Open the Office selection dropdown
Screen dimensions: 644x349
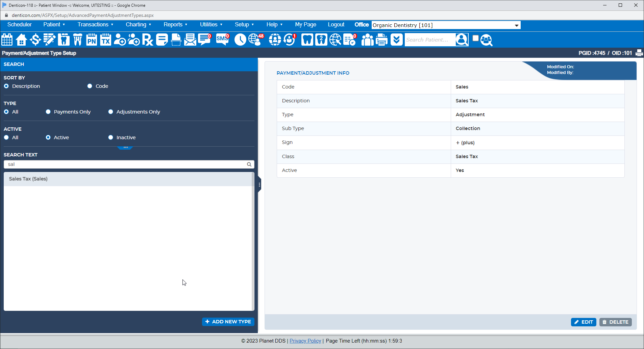(x=446, y=25)
